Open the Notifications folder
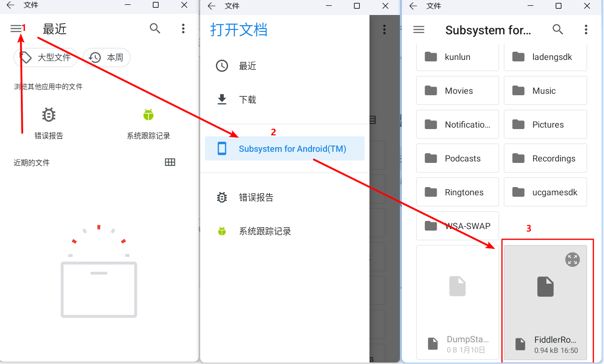This screenshot has height=364, width=604. (x=457, y=124)
